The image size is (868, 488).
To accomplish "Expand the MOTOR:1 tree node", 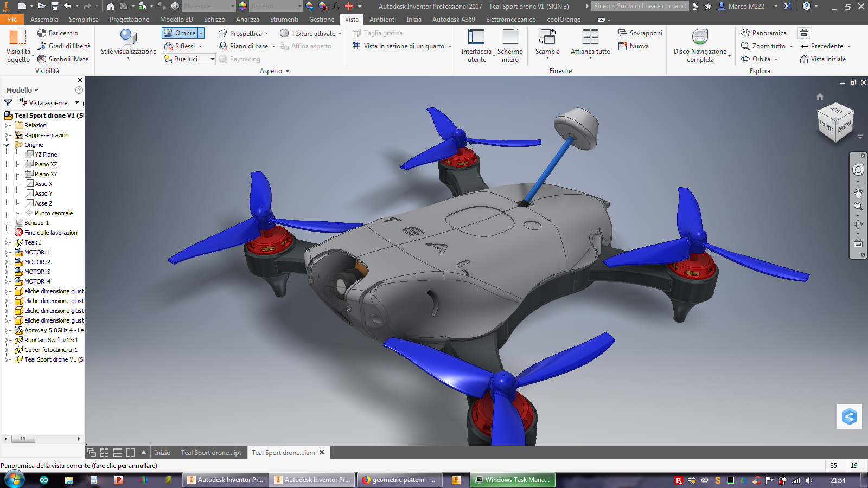I will (7, 252).
